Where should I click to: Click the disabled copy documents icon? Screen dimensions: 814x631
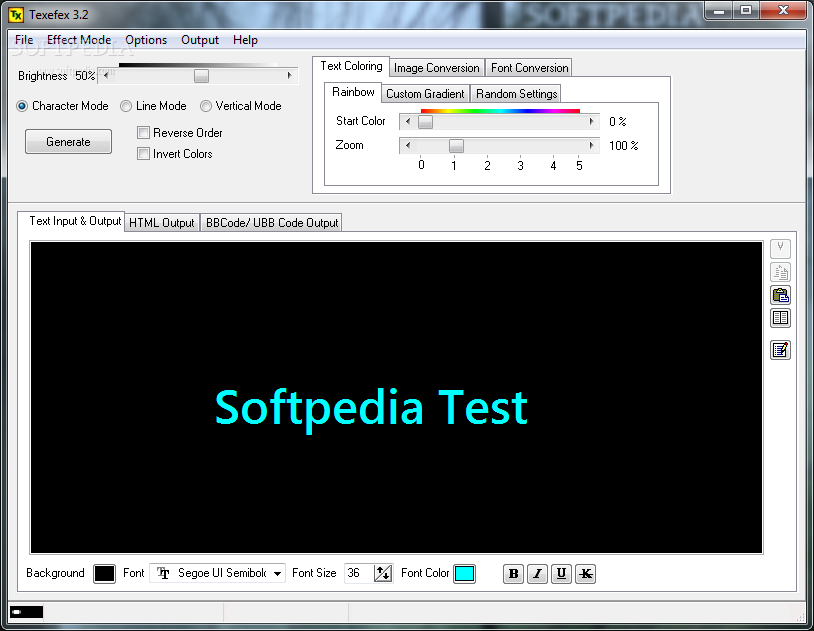(x=780, y=272)
